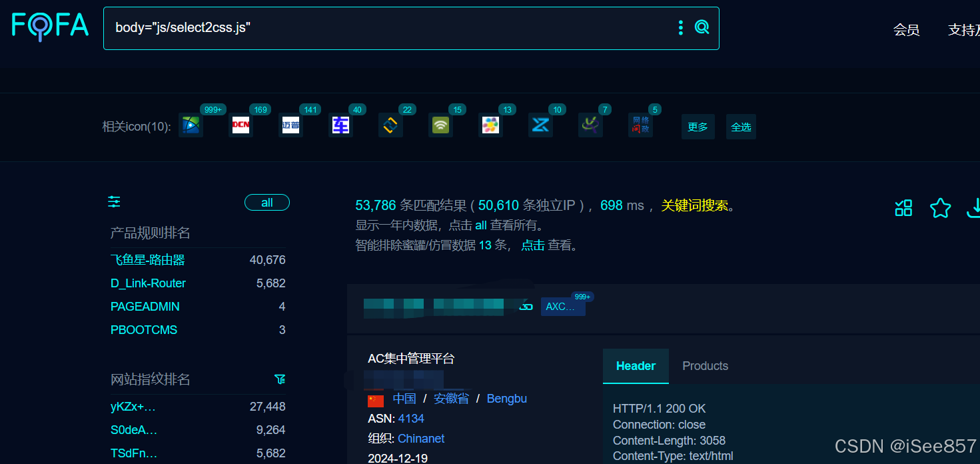Viewport: 980px width, 464px height.
Task: Select the green wifi icon with 15 badge
Action: coord(440,125)
